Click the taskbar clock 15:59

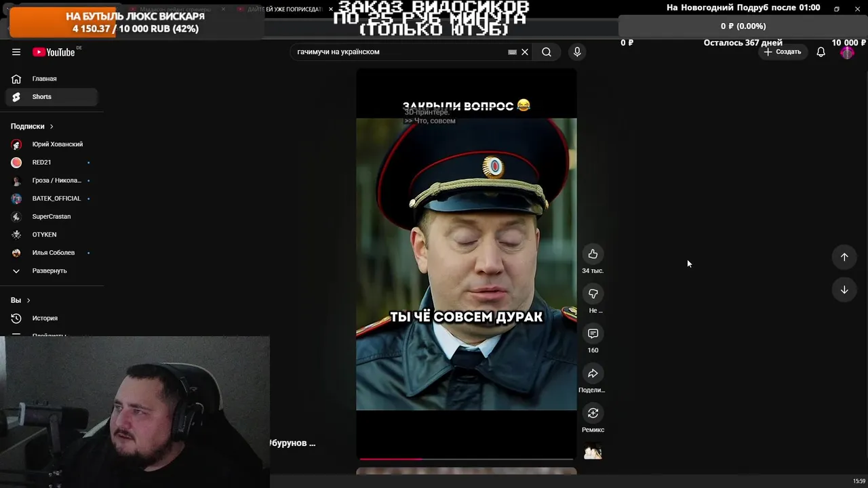859,481
